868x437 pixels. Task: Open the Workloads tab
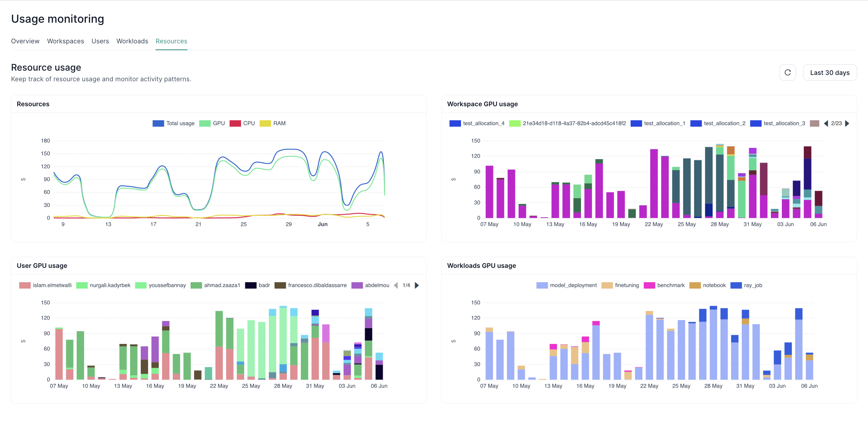132,41
